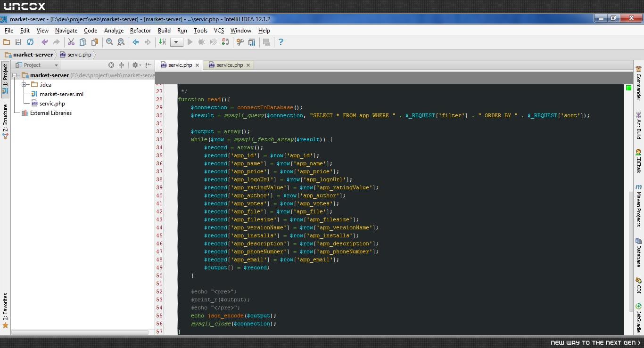This screenshot has height=348, width=644.
Task: Toggle the IDEtalk tool window
Action: [x=639, y=161]
